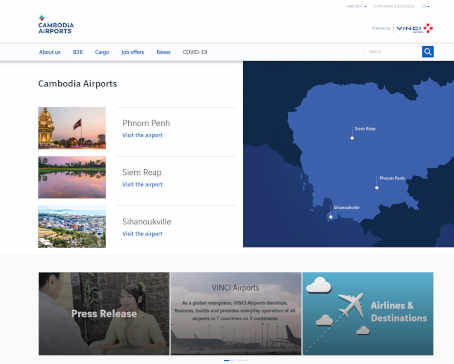
Task: Click the blue search magnifier button
Action: click(x=428, y=52)
